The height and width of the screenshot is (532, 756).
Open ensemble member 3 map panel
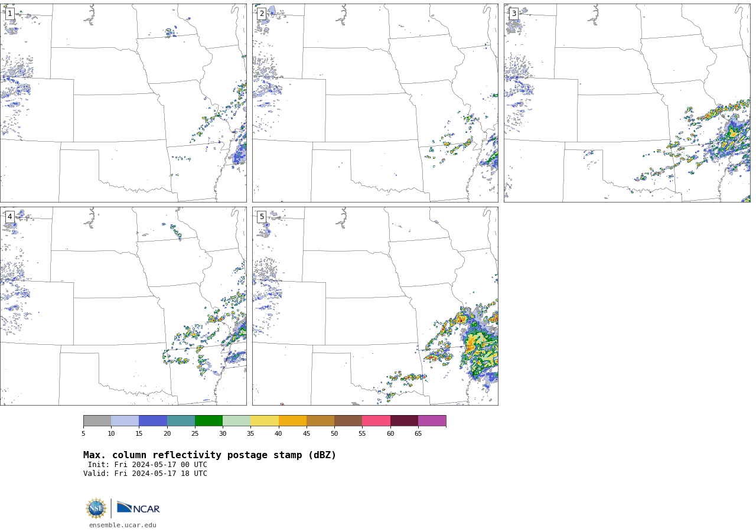point(627,103)
